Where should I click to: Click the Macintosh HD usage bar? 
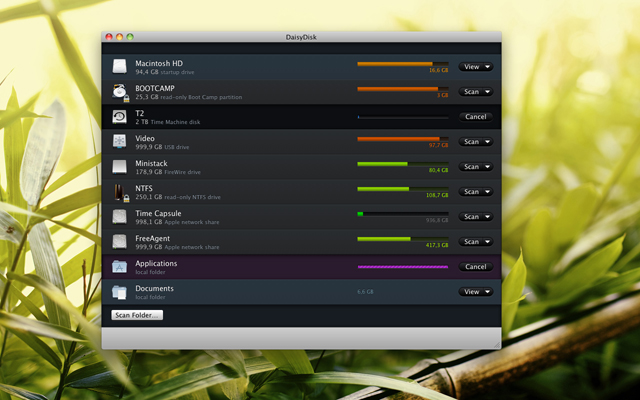coord(403,64)
